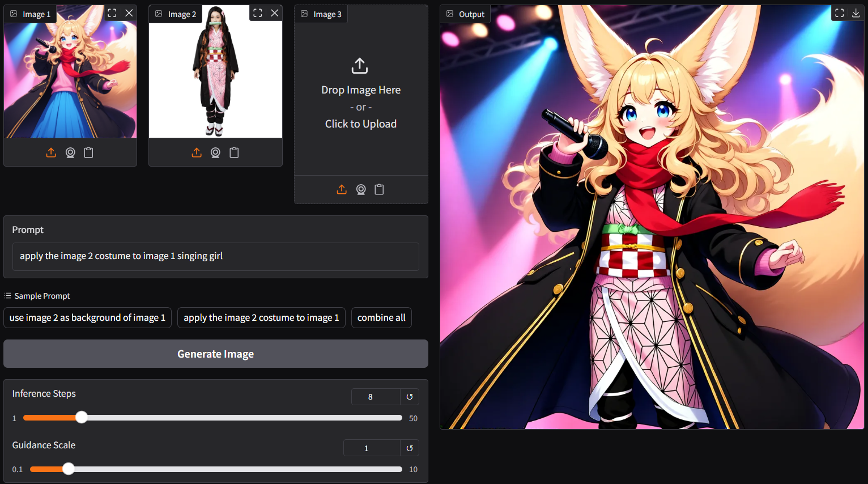Image resolution: width=868 pixels, height=484 pixels.
Task: Use sample 'use image 2 as background of image 1'
Action: pyautogui.click(x=87, y=317)
